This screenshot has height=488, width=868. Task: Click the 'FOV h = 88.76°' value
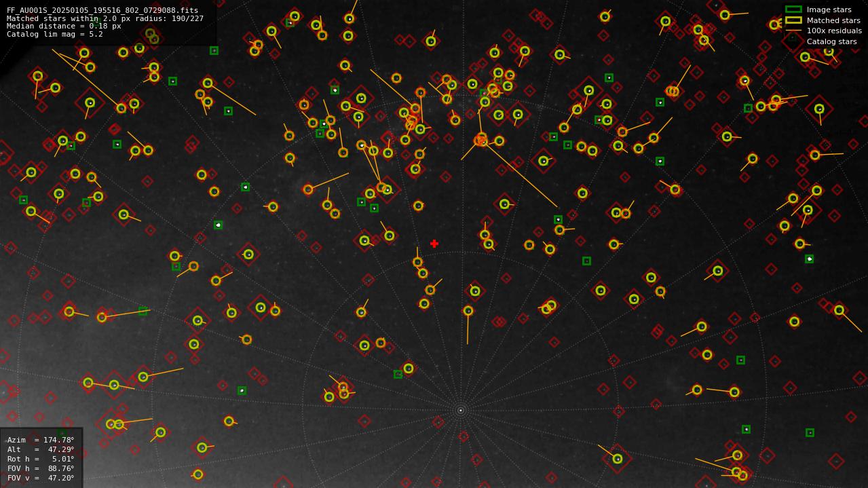[41, 468]
